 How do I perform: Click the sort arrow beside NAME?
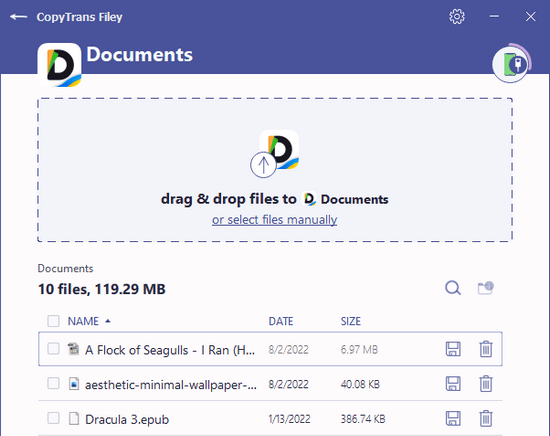(108, 321)
